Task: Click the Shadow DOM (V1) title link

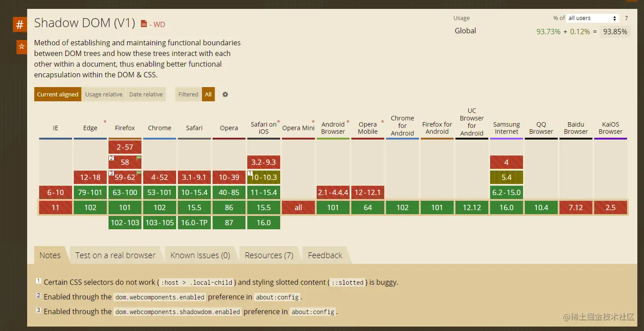Action: coord(85,23)
